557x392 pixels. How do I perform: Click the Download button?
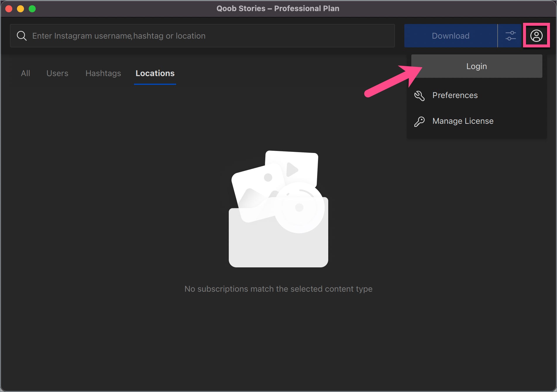click(451, 36)
